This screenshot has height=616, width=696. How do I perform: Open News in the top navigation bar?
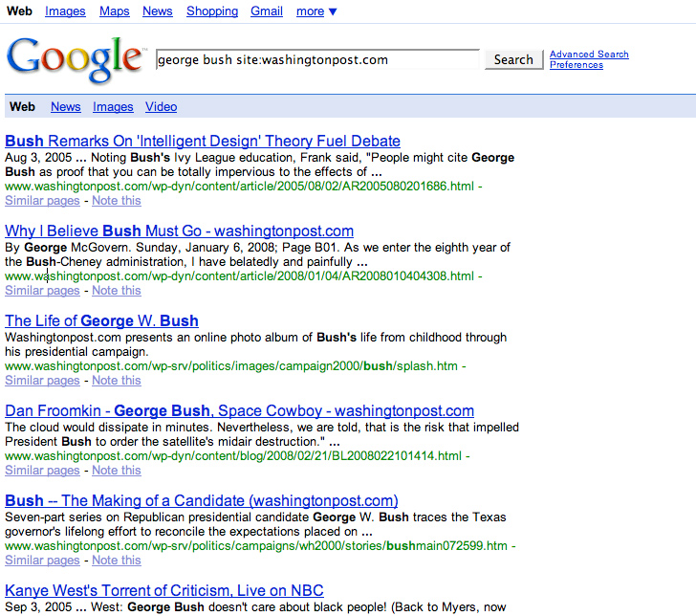157,11
